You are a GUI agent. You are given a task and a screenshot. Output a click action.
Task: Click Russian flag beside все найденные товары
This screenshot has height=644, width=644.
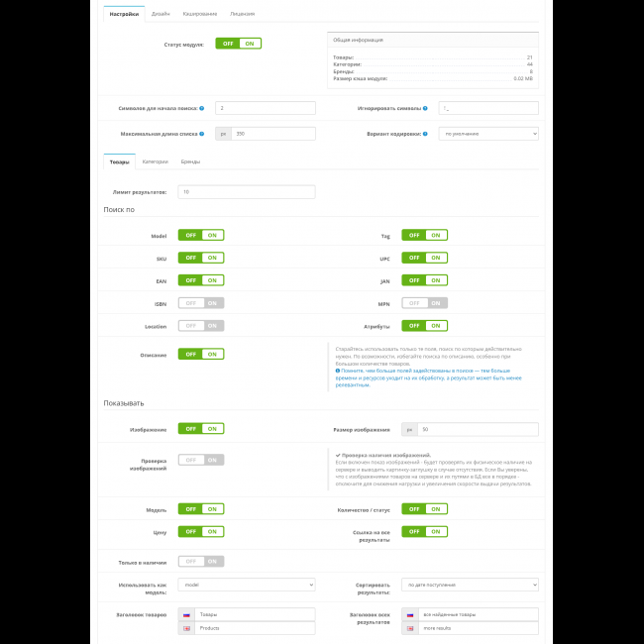[x=410, y=614]
